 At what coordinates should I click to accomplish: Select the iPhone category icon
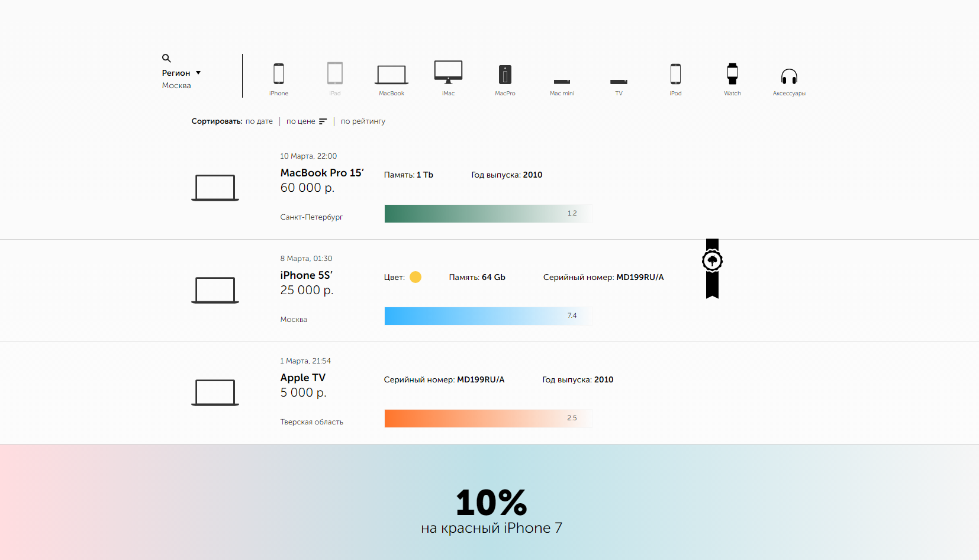[x=279, y=74]
